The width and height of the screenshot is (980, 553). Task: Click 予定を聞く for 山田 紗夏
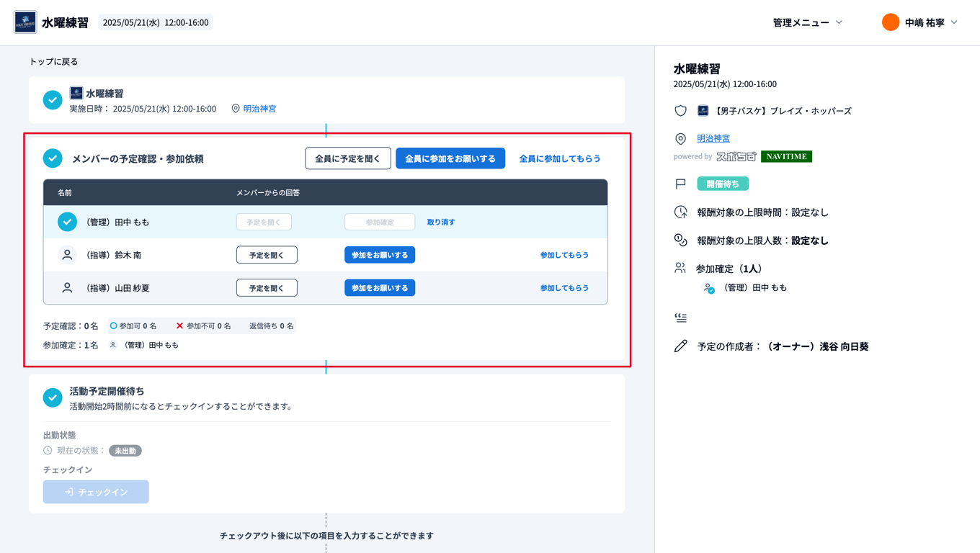(x=267, y=288)
